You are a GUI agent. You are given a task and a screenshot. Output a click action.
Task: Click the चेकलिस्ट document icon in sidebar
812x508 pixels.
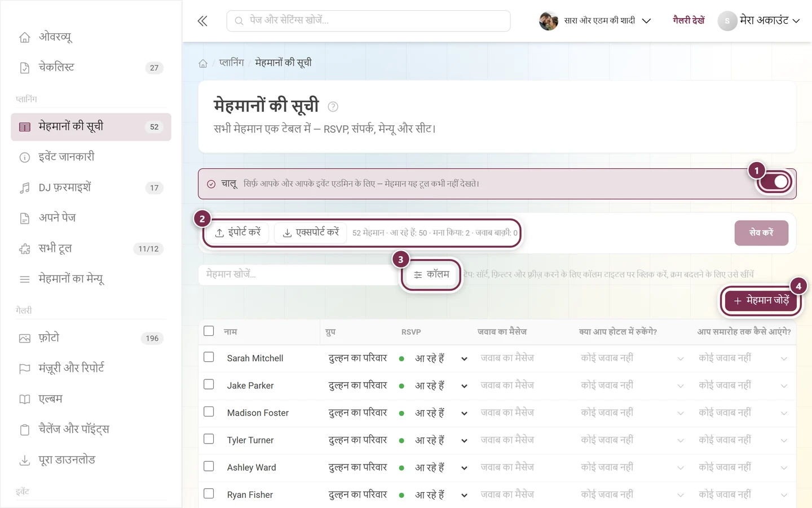point(25,68)
